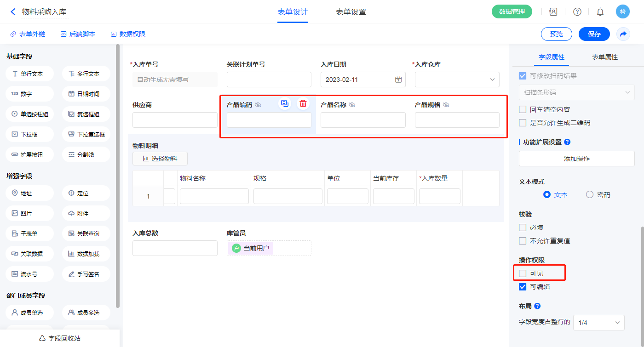This screenshot has width=644, height=347.
Task: Check the 必填 validation checkbox
Action: pyautogui.click(x=523, y=228)
